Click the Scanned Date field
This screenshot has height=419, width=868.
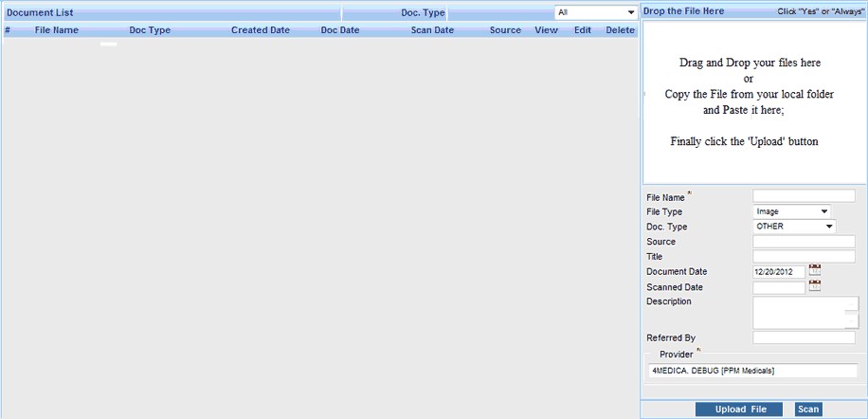pos(778,287)
